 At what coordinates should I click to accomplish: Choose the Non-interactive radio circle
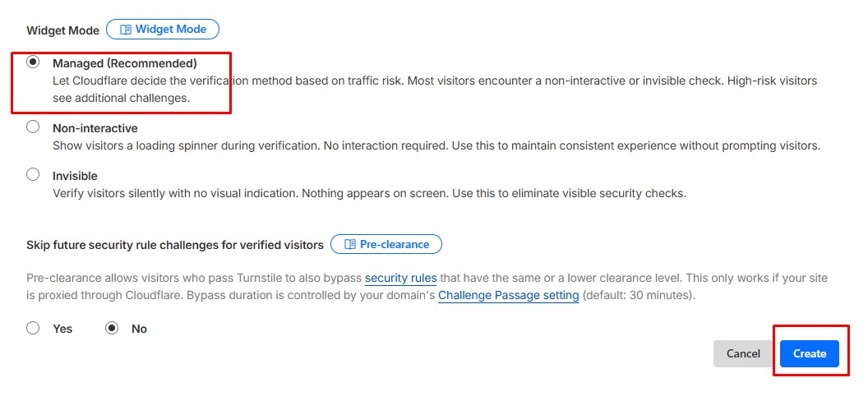point(33,127)
